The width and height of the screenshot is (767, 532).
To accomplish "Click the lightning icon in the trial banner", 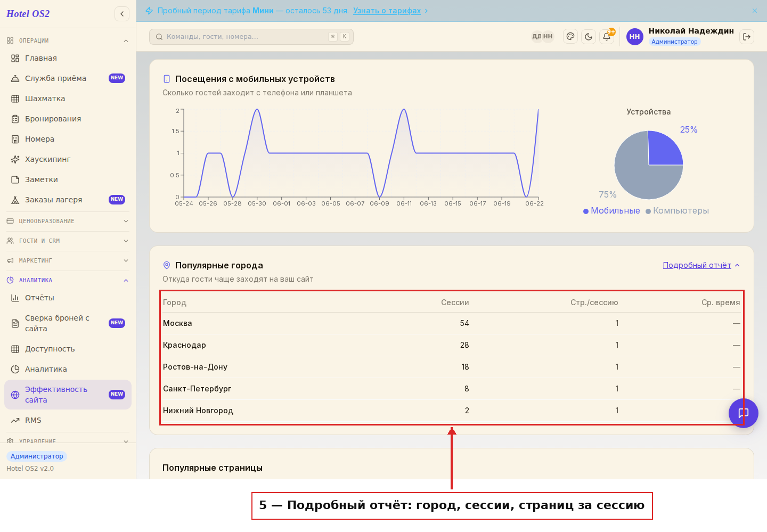I will pos(149,11).
